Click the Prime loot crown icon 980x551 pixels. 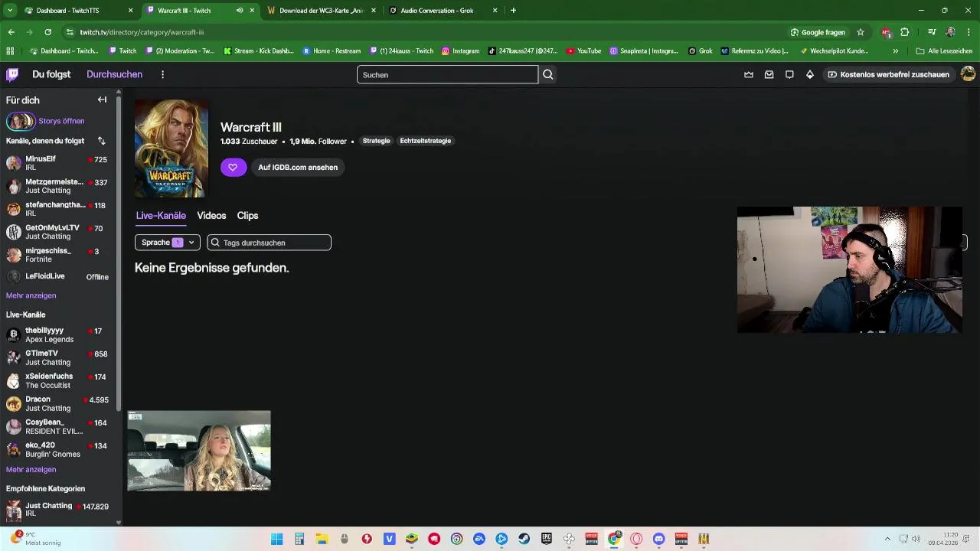(749, 74)
